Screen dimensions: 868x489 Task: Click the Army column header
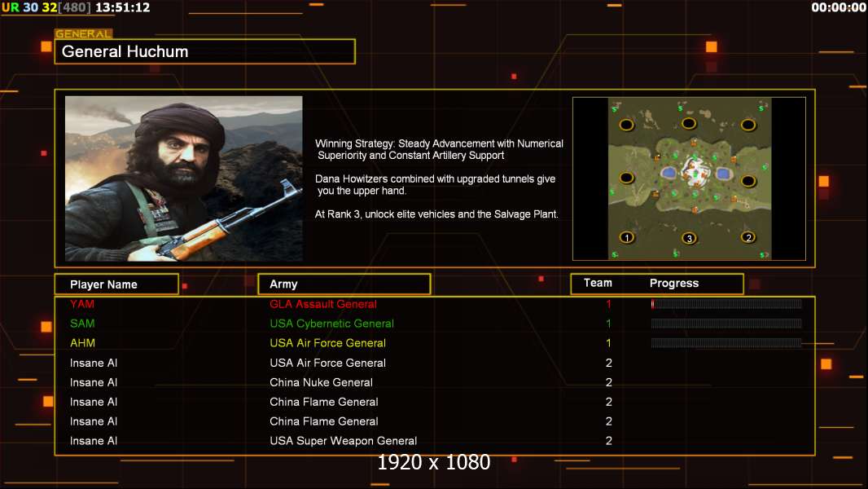pyautogui.click(x=344, y=284)
